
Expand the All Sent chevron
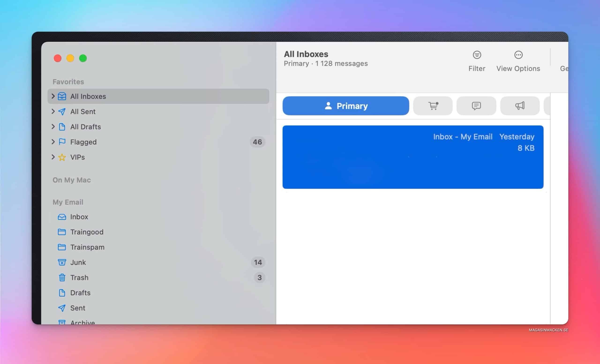(x=53, y=111)
